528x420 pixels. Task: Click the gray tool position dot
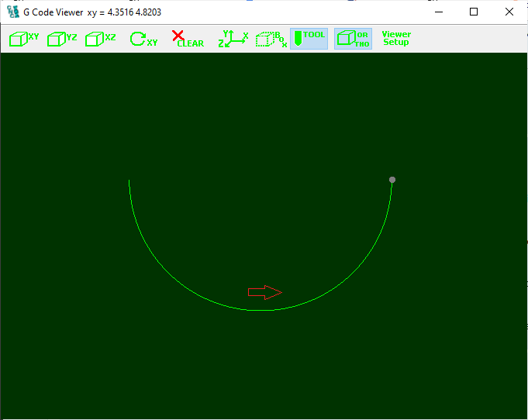(x=392, y=180)
